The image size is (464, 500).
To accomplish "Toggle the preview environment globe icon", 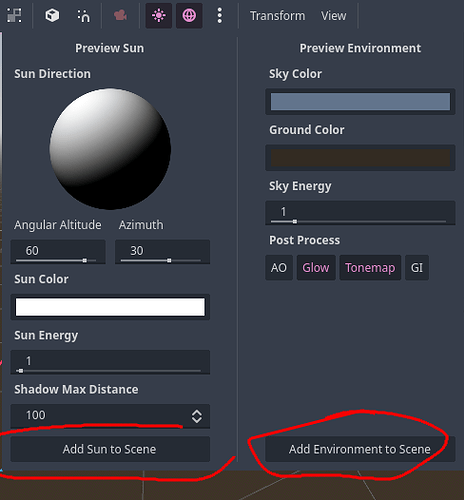I will [x=189, y=15].
